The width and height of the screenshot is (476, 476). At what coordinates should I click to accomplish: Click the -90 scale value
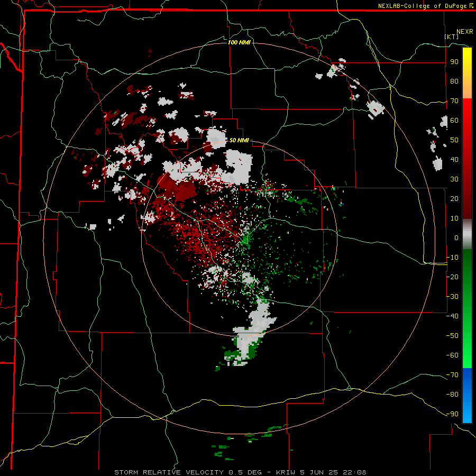pyautogui.click(x=452, y=414)
